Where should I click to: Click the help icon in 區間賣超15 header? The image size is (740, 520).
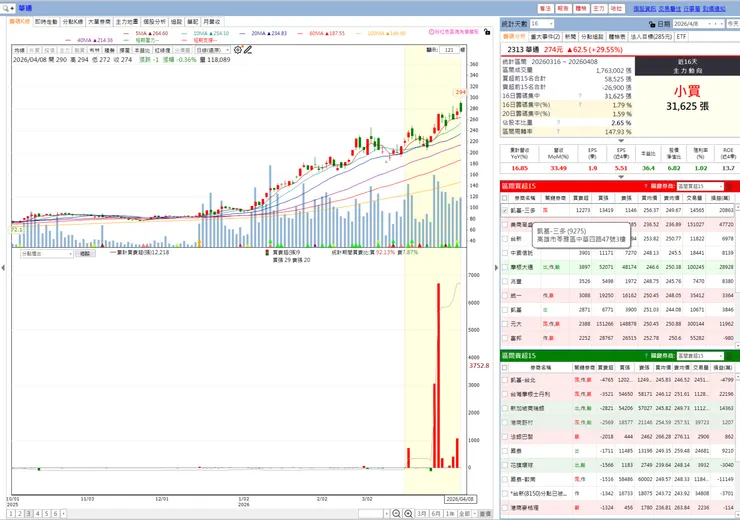[645, 356]
